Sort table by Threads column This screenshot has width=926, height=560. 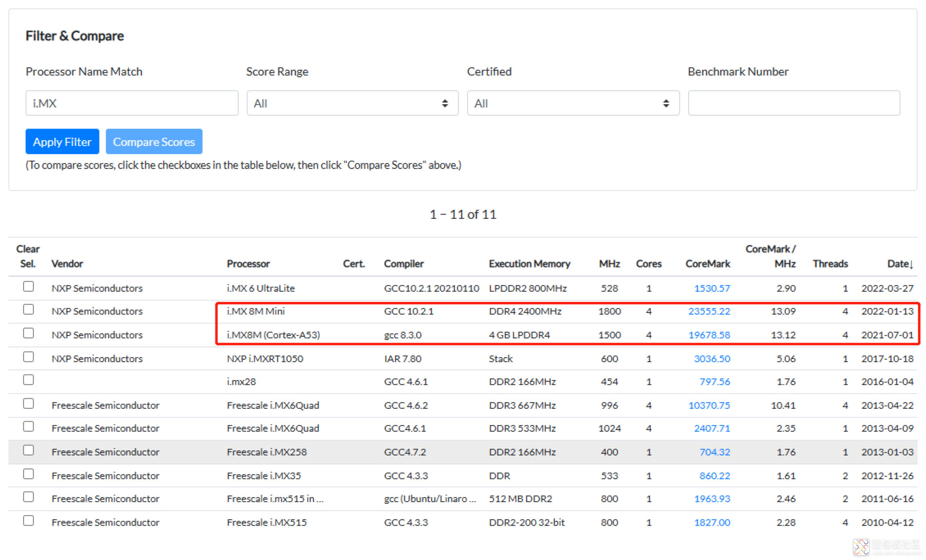pos(830,264)
